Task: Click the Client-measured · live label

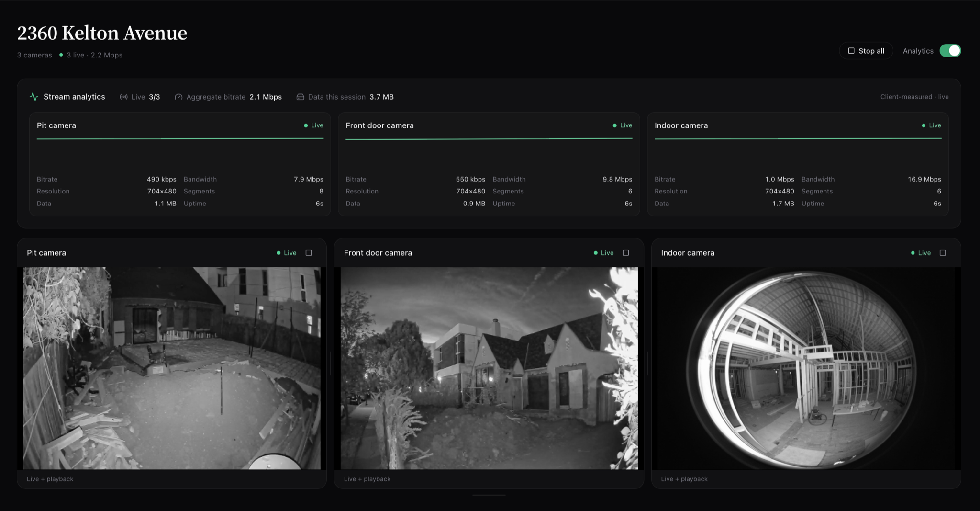Action: pyautogui.click(x=914, y=97)
